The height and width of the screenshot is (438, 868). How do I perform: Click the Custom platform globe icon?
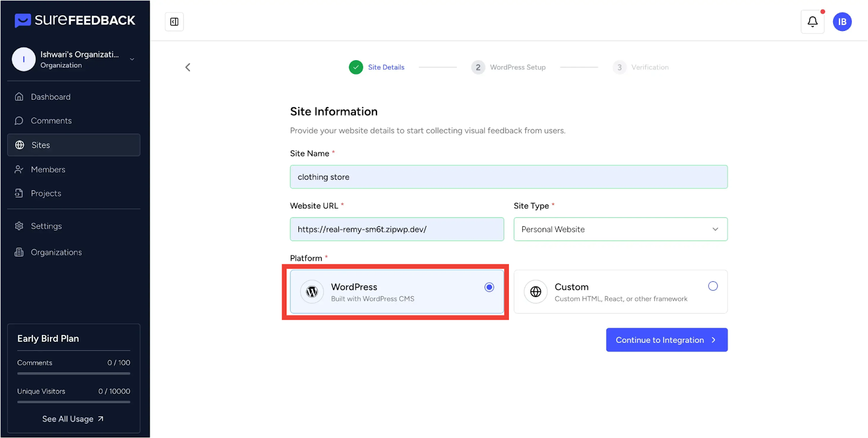click(535, 292)
